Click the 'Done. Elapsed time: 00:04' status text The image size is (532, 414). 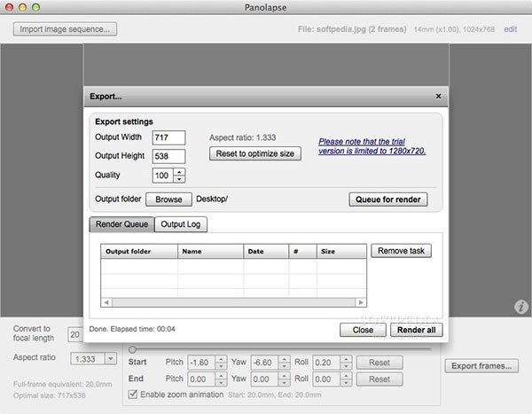(x=132, y=329)
